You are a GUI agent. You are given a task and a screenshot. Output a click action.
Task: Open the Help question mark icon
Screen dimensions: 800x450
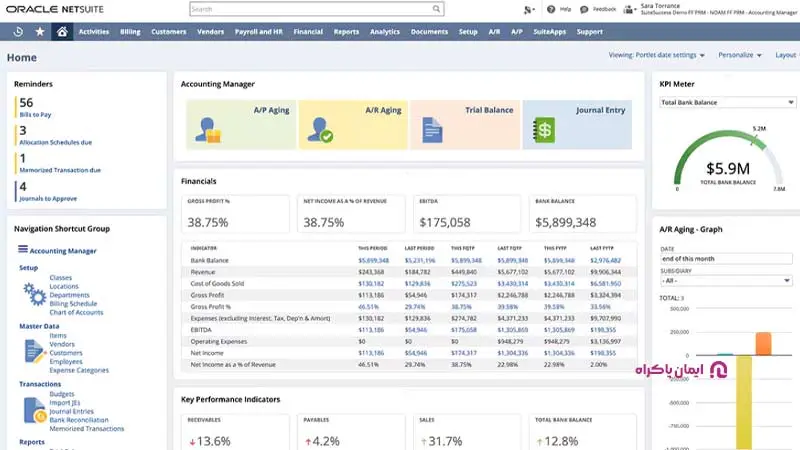point(551,9)
